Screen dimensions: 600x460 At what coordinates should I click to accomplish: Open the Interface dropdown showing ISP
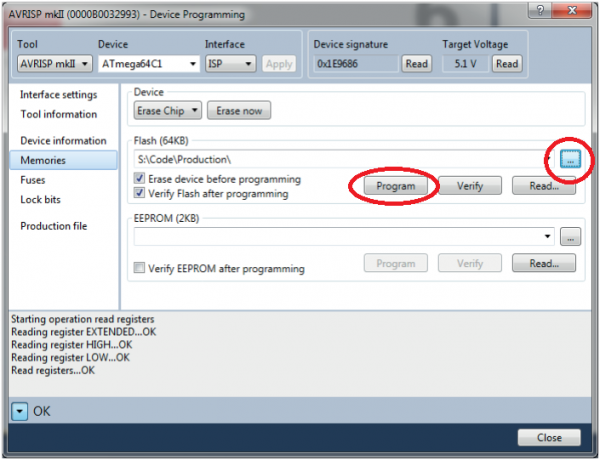[231, 64]
